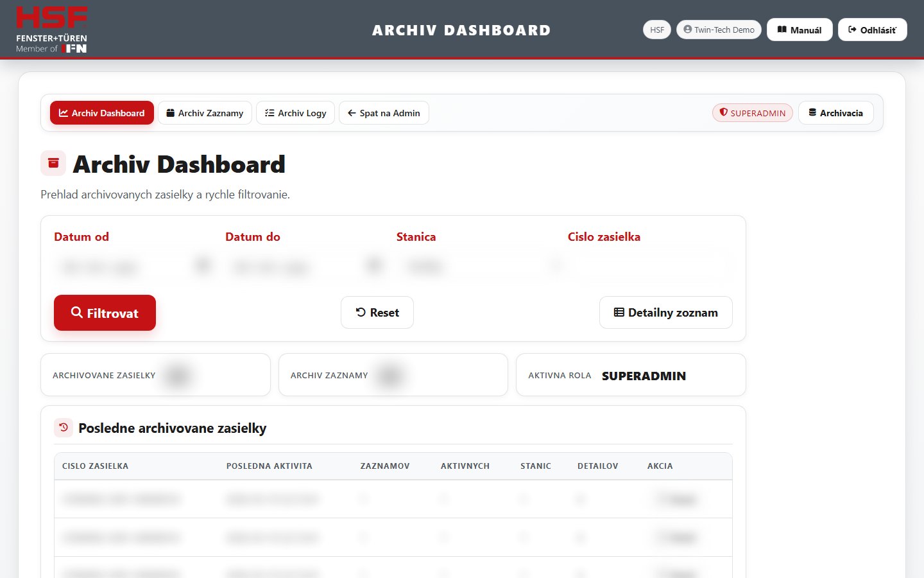This screenshot has height=578, width=924.
Task: Apply filters with the Filtrovat button
Action: coord(105,313)
